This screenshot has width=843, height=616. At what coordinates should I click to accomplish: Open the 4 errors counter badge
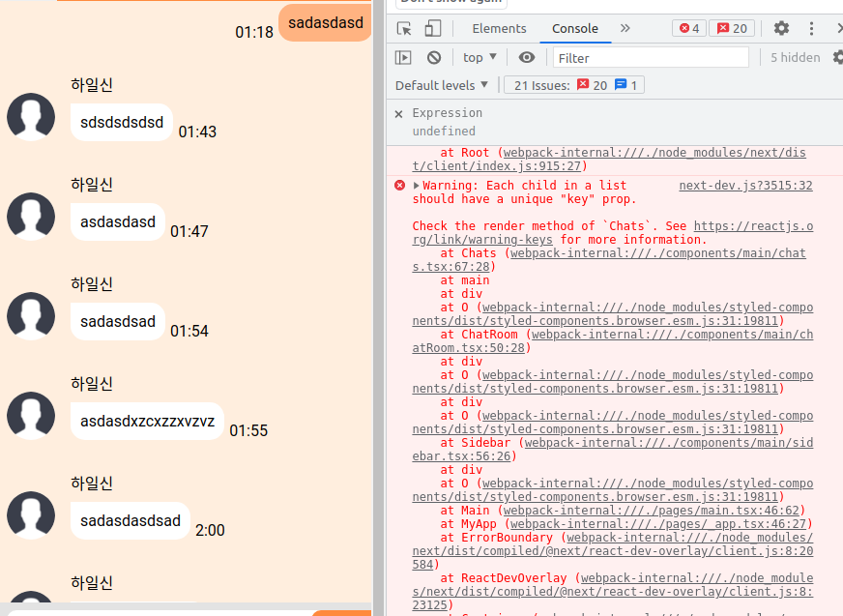click(x=688, y=28)
